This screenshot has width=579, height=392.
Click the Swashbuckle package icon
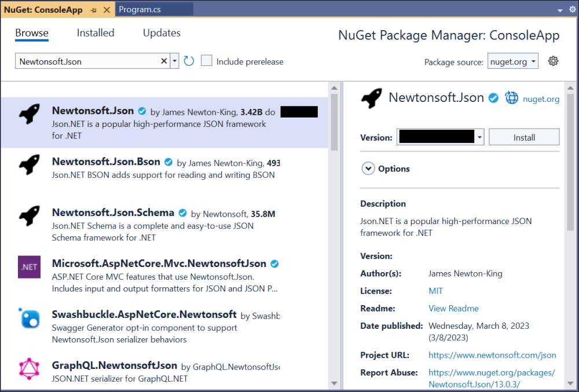pos(29,318)
